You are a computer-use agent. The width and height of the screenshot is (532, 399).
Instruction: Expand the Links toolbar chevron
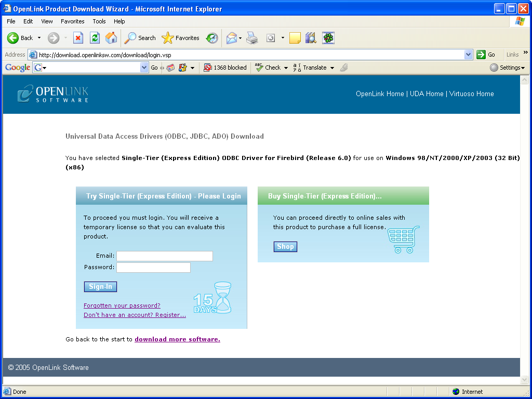click(526, 52)
